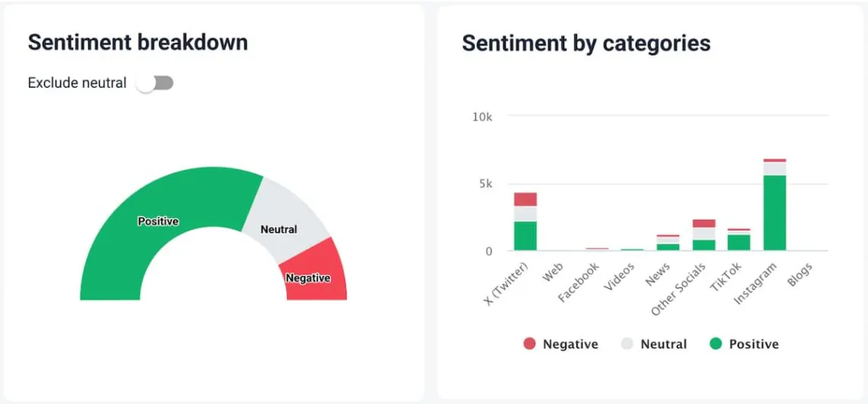Click the Negative legend red dot
Screen dimensions: 868x404
[530, 344]
